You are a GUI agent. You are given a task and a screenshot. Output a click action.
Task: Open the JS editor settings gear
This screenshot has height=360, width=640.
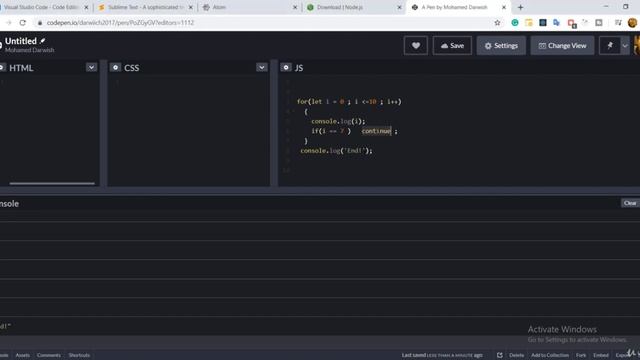(286, 67)
